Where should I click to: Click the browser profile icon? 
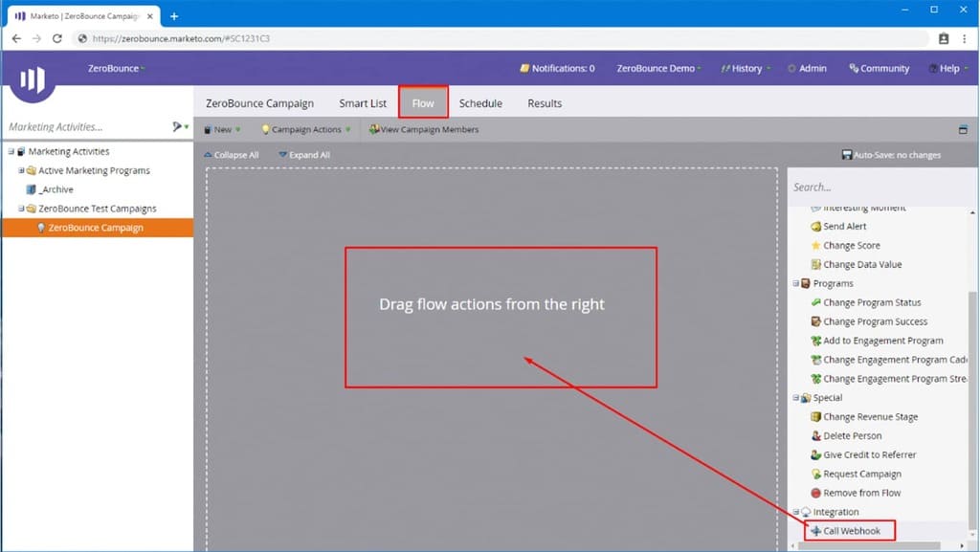944,38
